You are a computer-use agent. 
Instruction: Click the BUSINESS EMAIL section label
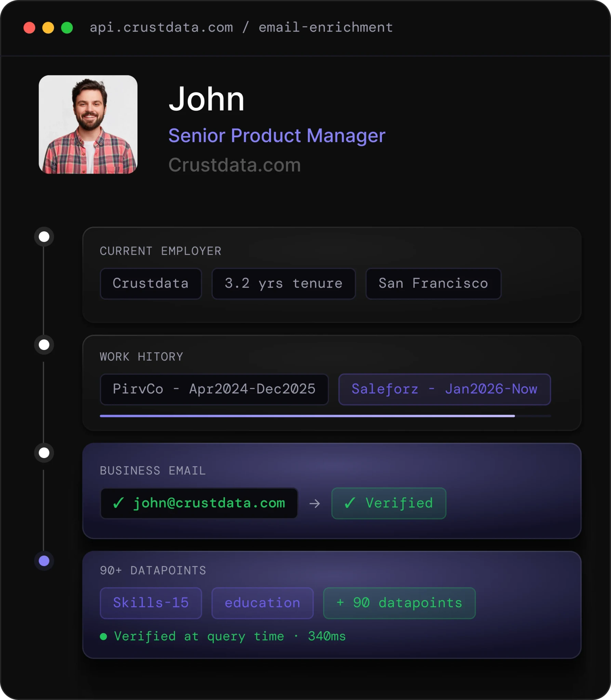(x=153, y=471)
